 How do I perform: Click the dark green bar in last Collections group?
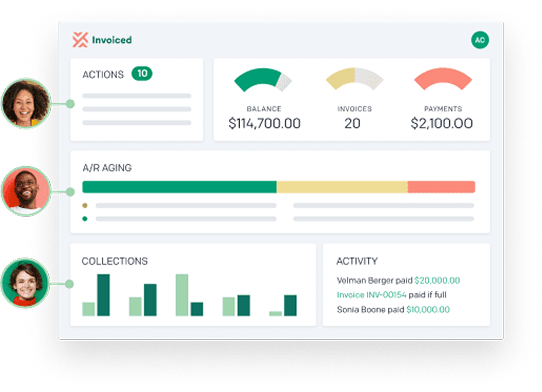pyautogui.click(x=291, y=305)
